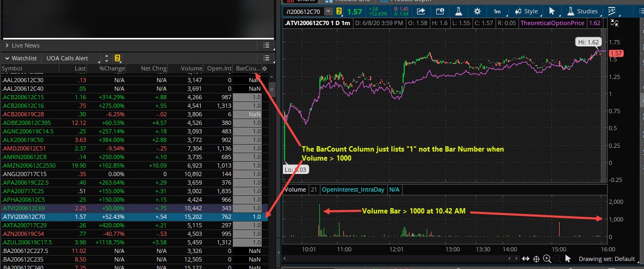Open the product depth calendar icon
Viewport: 644px width, 269px height.
point(440,11)
